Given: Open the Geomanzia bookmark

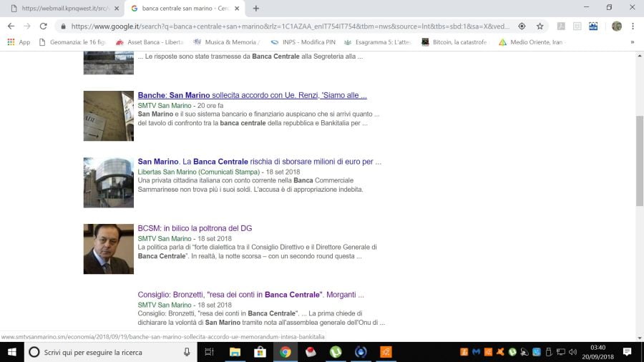Looking at the screenshot, I should 72,42.
